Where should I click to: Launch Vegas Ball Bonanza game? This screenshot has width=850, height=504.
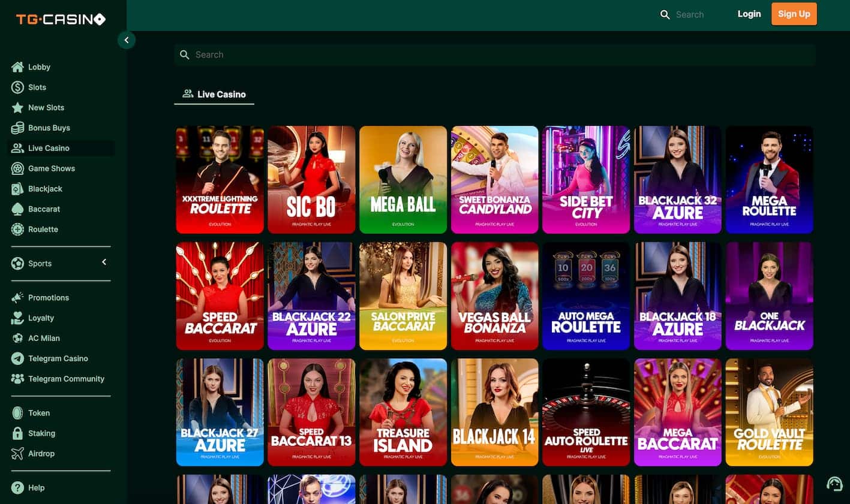coord(495,296)
